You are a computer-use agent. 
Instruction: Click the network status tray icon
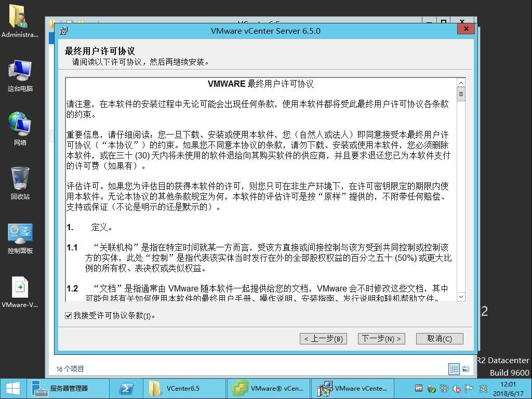[x=443, y=388]
